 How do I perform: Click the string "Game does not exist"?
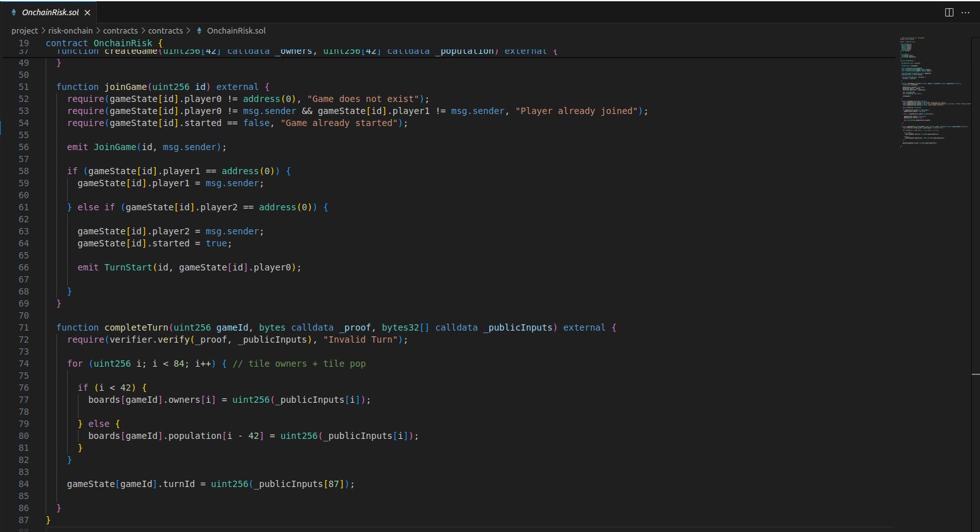[363, 99]
